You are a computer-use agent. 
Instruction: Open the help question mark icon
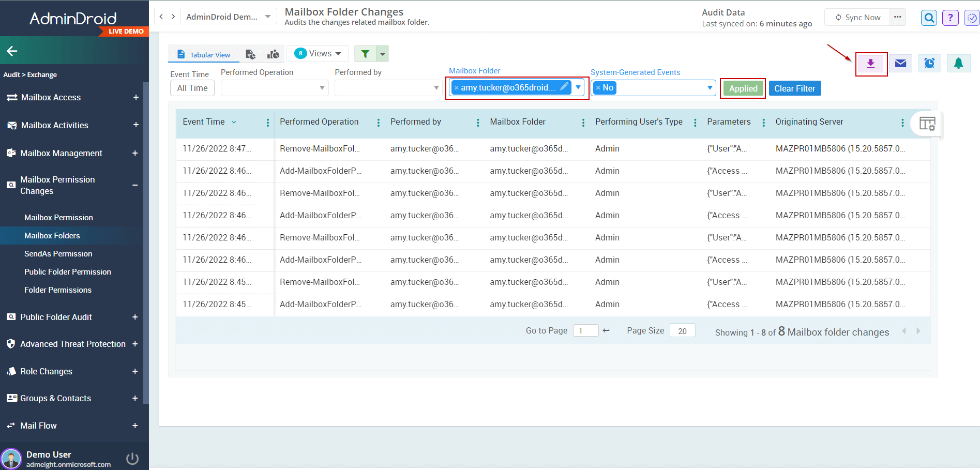(x=950, y=17)
